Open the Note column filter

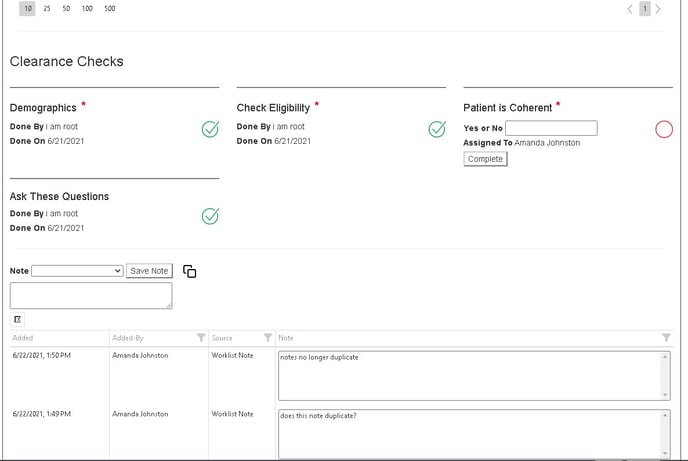click(667, 338)
